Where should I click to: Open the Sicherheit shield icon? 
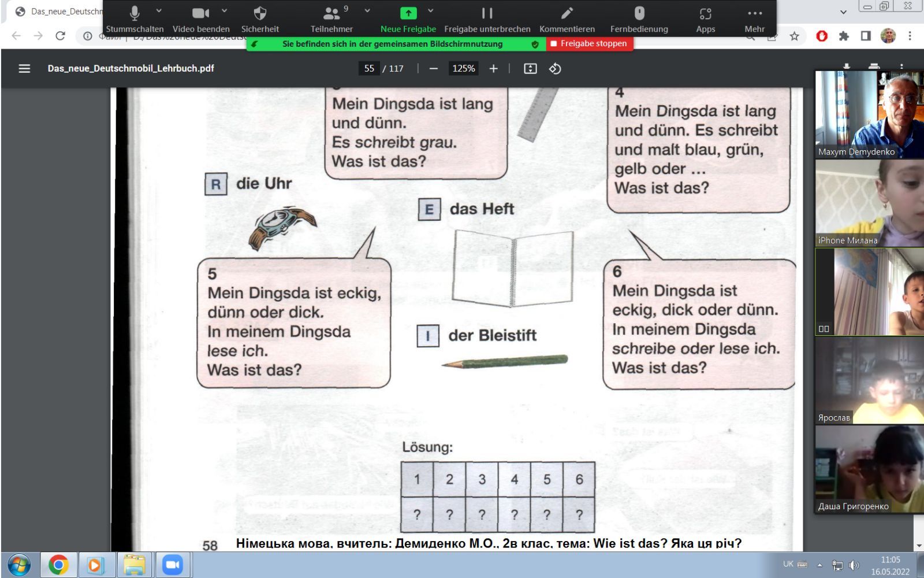260,14
